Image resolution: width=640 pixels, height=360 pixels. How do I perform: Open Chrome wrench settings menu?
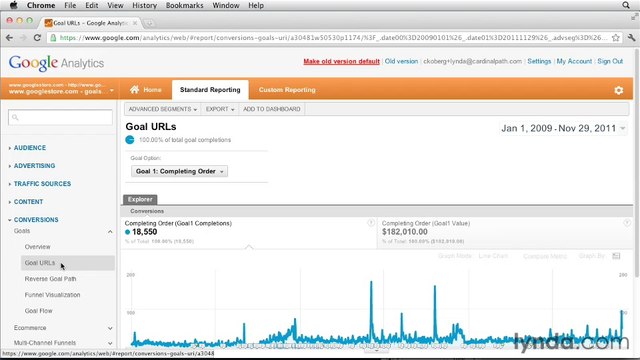tap(631, 38)
